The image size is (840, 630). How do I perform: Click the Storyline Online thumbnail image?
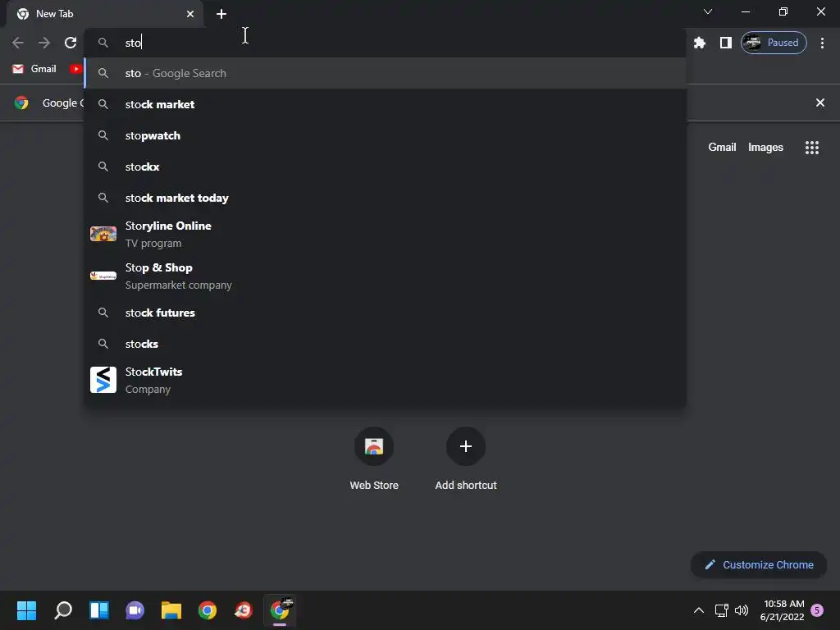(103, 234)
